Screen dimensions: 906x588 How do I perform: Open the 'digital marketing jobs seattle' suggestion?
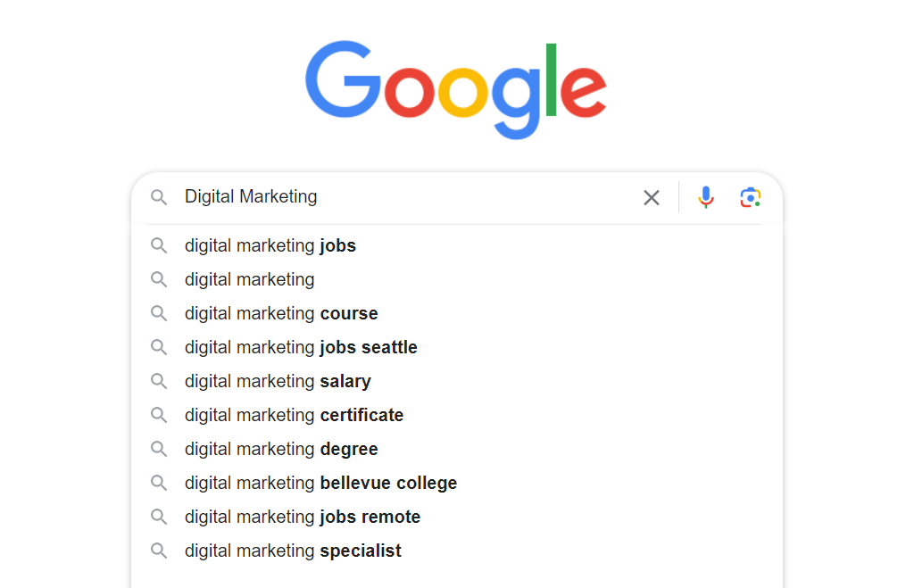(301, 347)
